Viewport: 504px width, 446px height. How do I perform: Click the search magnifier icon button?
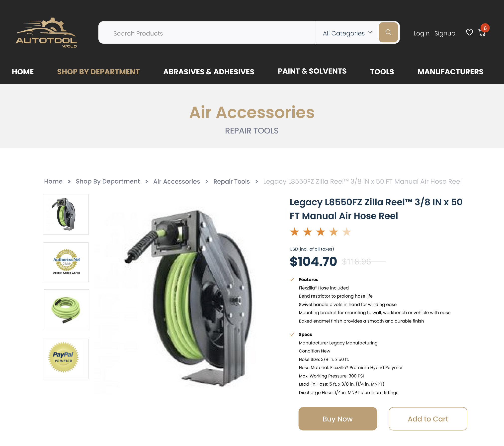[388, 32]
